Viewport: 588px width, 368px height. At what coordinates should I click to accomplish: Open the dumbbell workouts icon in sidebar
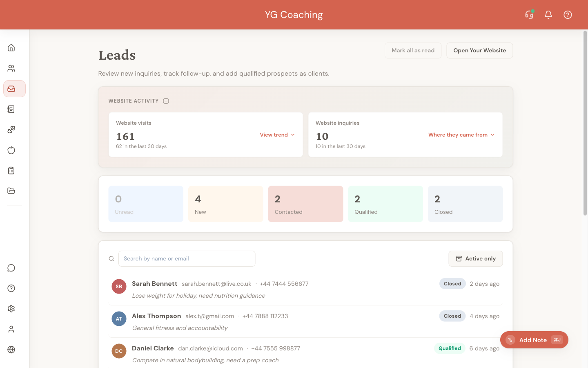11,130
